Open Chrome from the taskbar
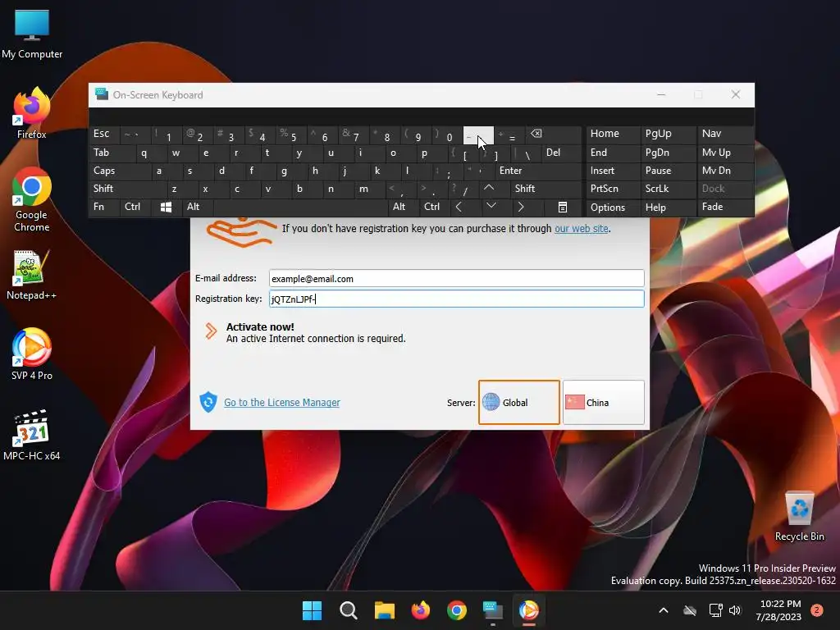This screenshot has height=630, width=840. coord(457,610)
